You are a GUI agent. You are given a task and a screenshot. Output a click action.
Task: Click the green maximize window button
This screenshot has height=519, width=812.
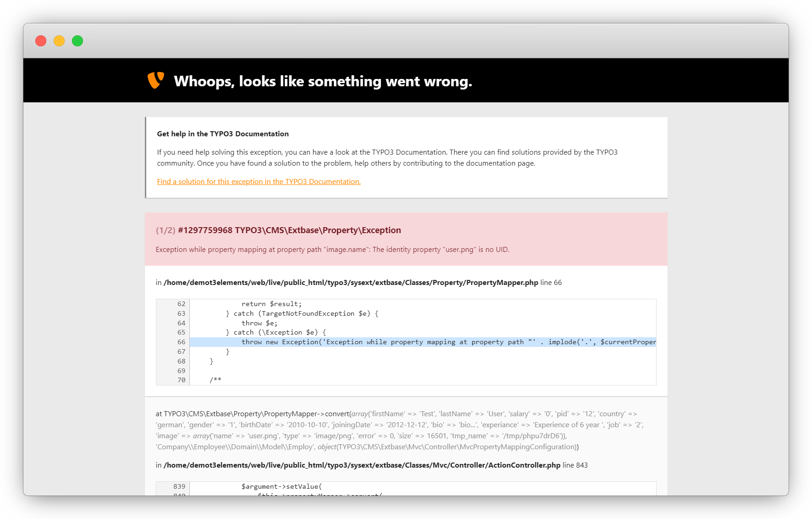[77, 41]
